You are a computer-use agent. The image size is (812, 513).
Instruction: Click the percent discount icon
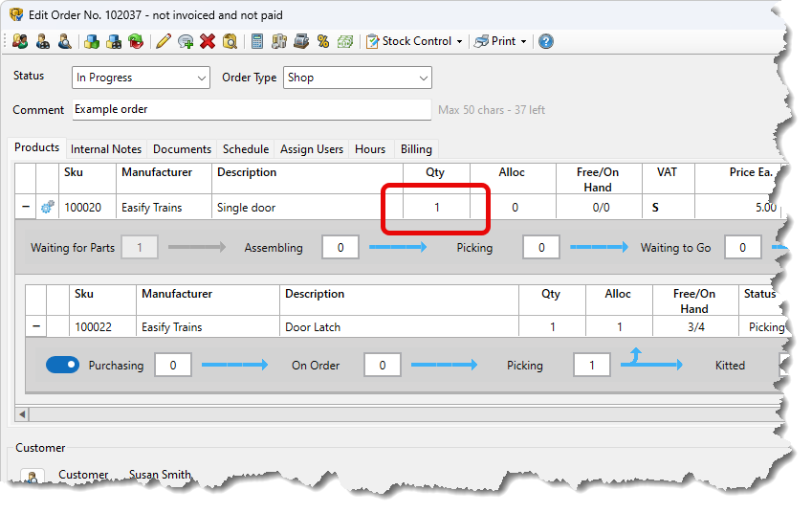(323, 41)
